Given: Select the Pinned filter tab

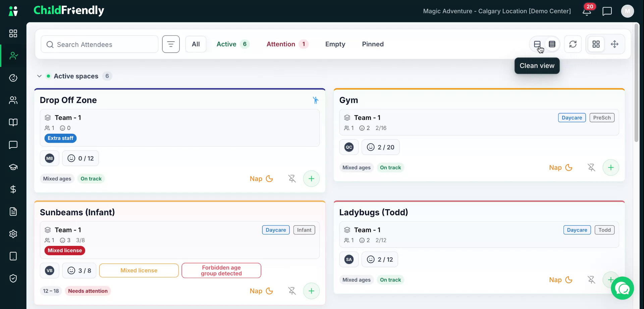Looking at the screenshot, I should pyautogui.click(x=373, y=44).
